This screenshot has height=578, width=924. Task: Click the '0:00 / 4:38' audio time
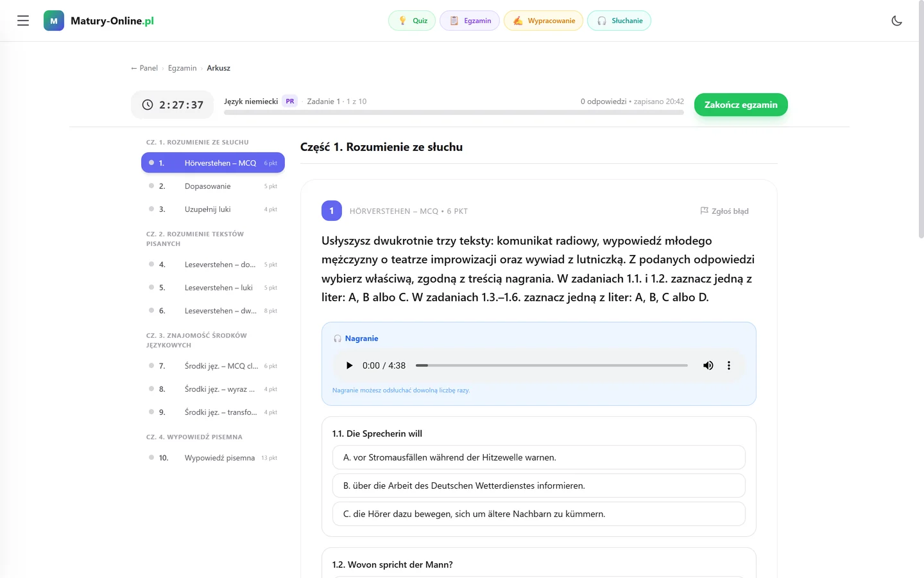(384, 365)
